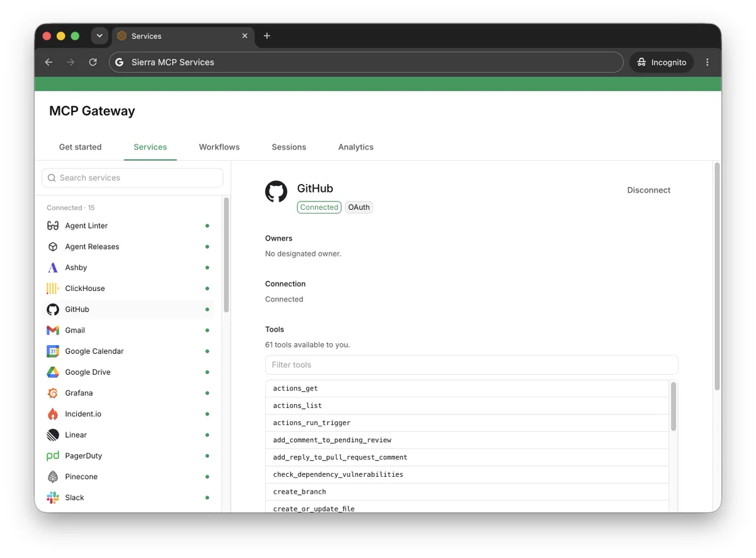Viewport: 756px width, 558px height.
Task: Disconnect the GitHub service
Action: pos(649,190)
